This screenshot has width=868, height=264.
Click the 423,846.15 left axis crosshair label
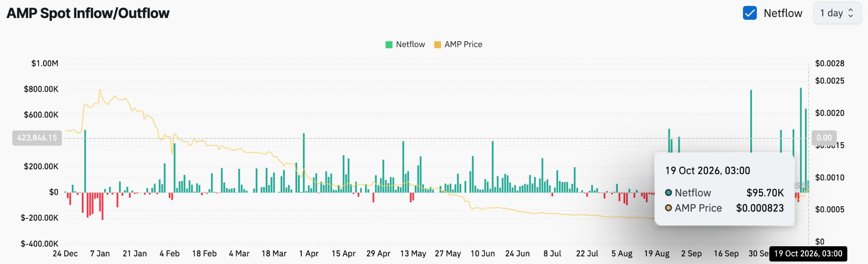(37, 138)
